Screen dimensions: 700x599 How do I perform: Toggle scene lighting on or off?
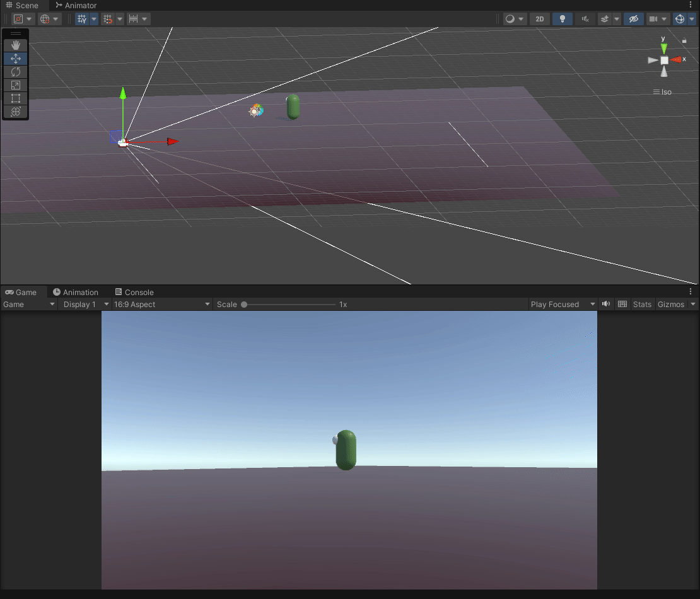(562, 19)
